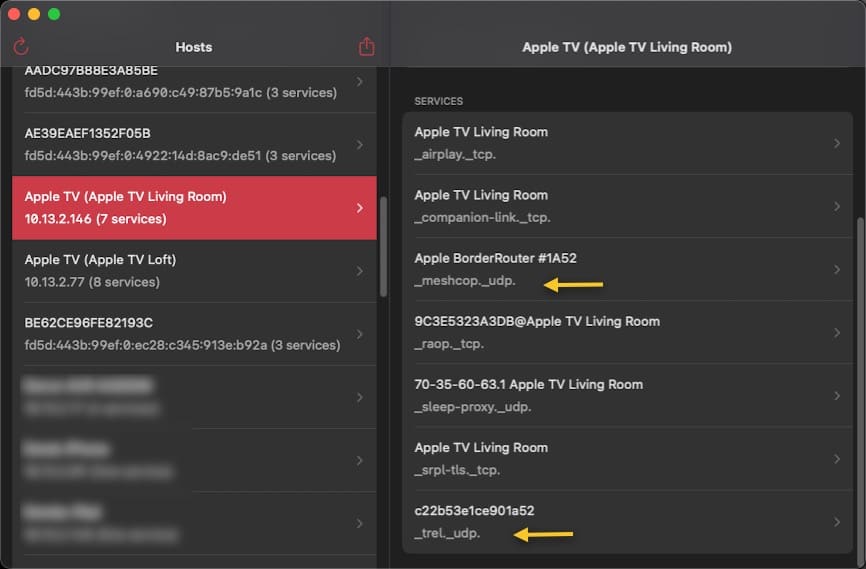866x569 pixels.
Task: Close the window with the red button
Action: 14,14
